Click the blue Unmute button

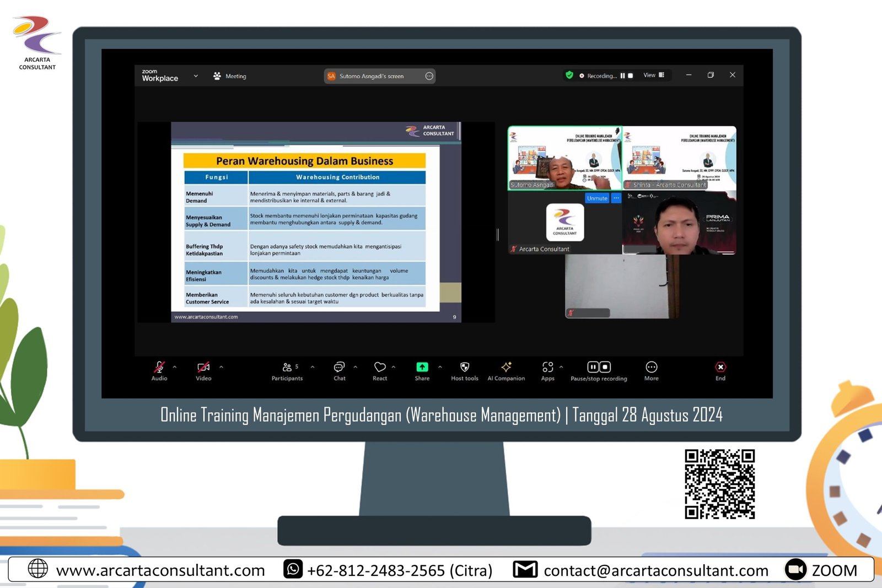tap(596, 198)
